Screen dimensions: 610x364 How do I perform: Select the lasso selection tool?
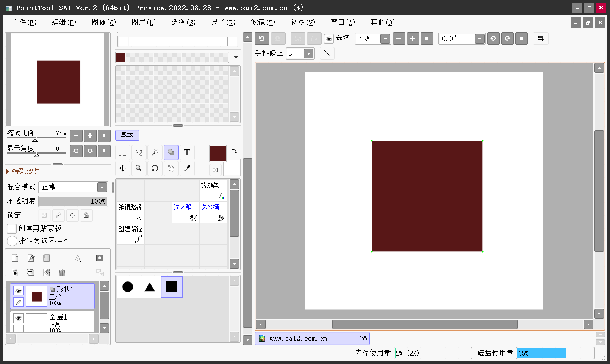pos(139,152)
